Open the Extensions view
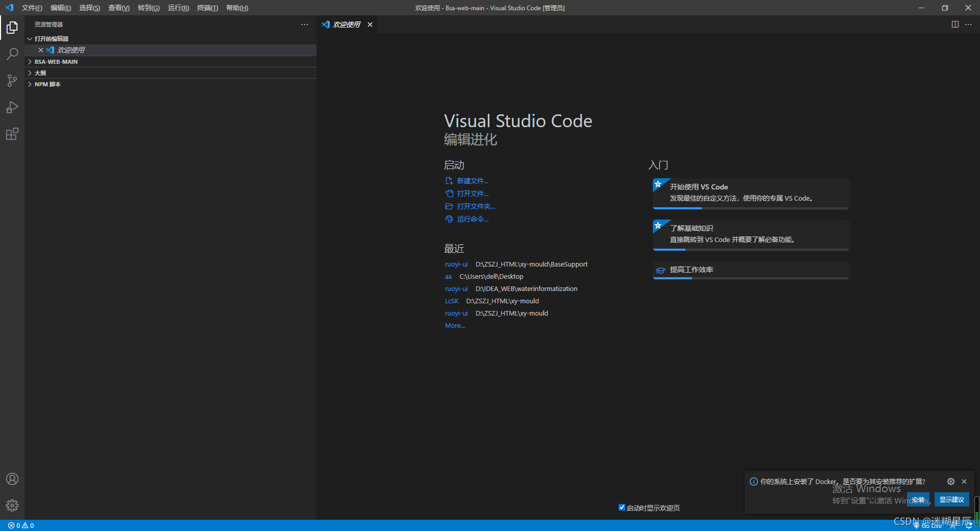Screen dimensions: 980x531 pos(12,134)
